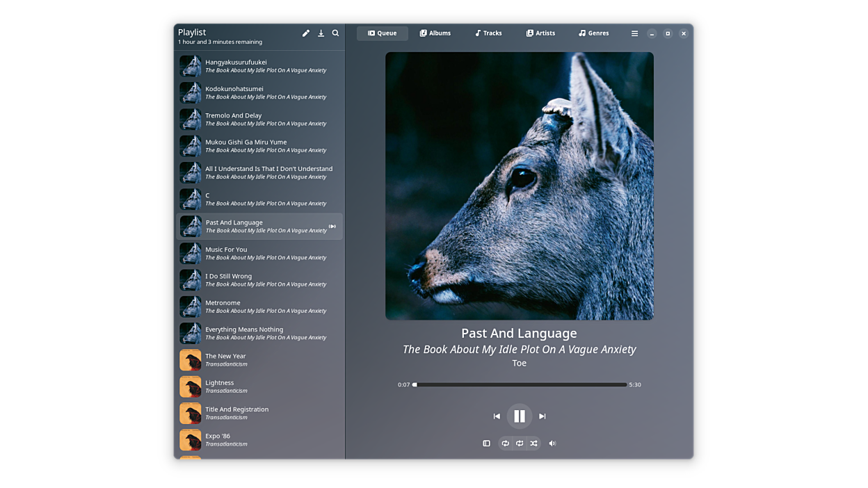Seek using the track progress bar
This screenshot has width=868, height=488.
point(520,384)
